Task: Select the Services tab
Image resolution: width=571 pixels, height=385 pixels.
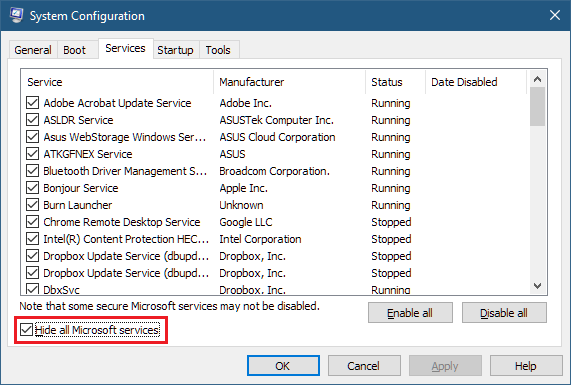Action: coord(125,48)
